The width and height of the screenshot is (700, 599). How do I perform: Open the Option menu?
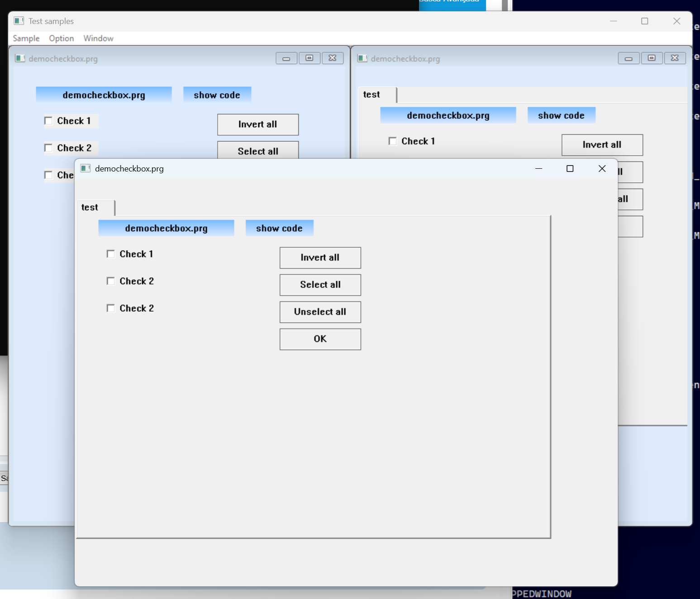coord(62,38)
